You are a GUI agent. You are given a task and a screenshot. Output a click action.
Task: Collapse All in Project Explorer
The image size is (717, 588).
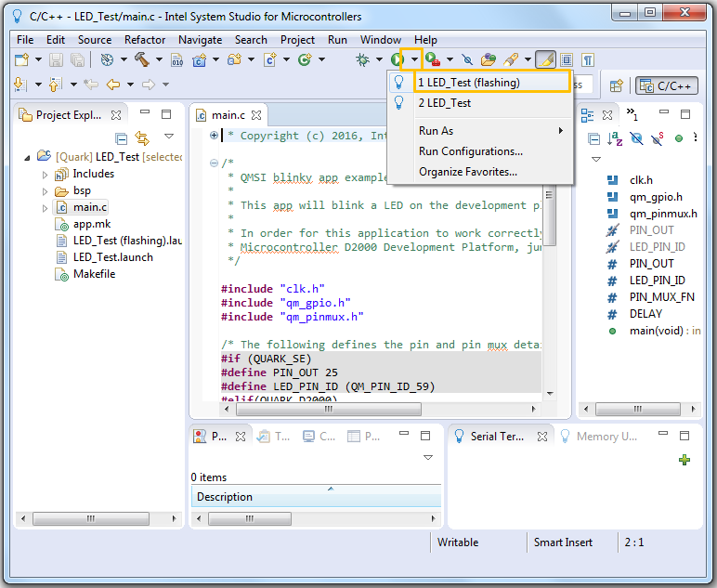[x=121, y=138]
